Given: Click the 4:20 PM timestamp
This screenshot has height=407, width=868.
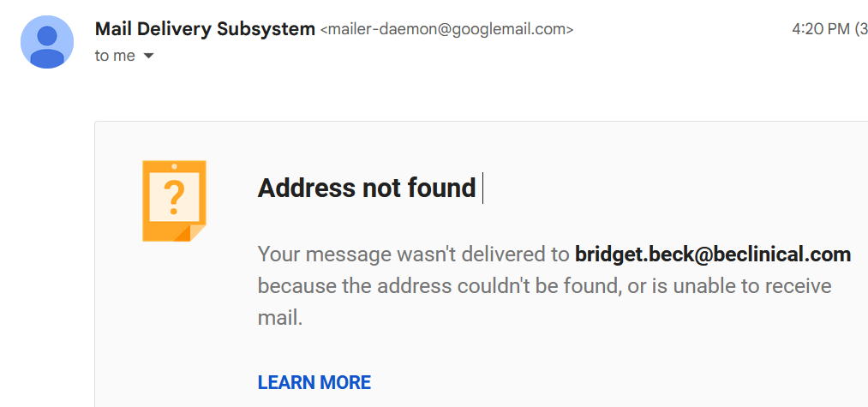Looking at the screenshot, I should 818,29.
